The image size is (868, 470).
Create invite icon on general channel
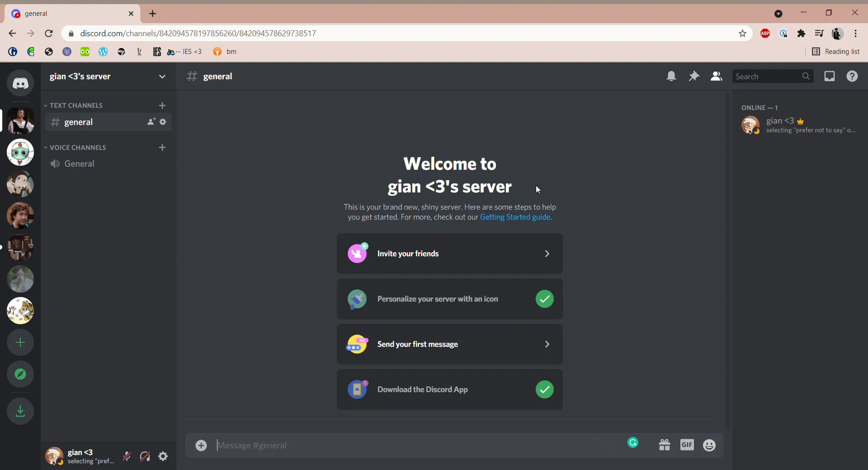click(x=151, y=122)
